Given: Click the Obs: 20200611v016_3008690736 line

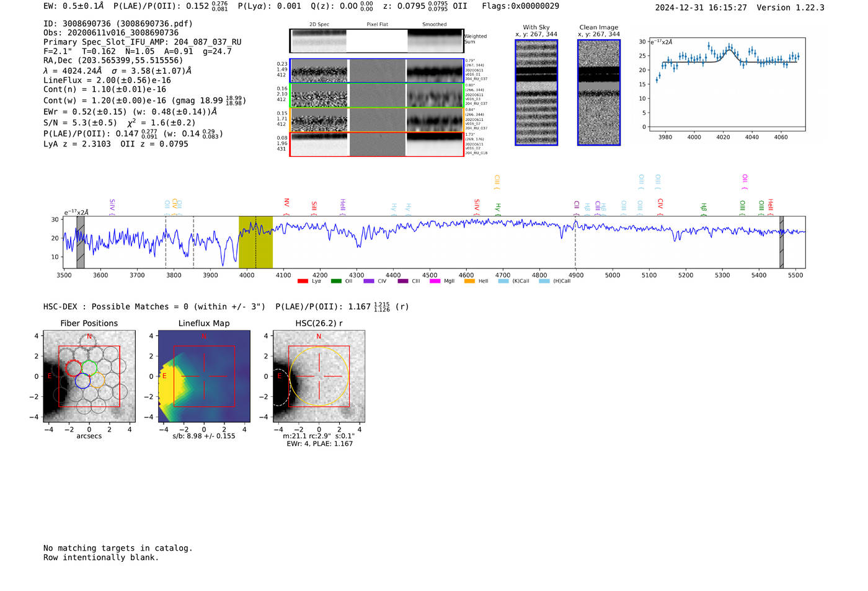Looking at the screenshot, I should [111, 33].
